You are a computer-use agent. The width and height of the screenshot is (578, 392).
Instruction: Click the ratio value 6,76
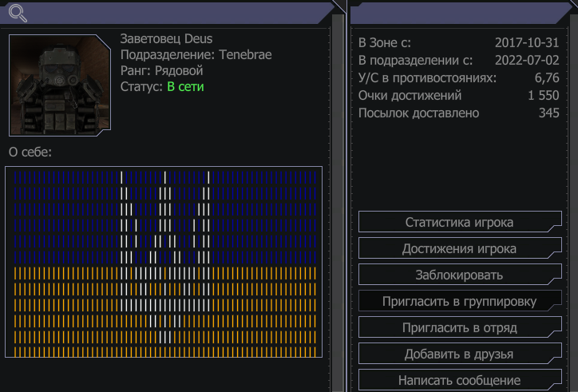point(547,77)
